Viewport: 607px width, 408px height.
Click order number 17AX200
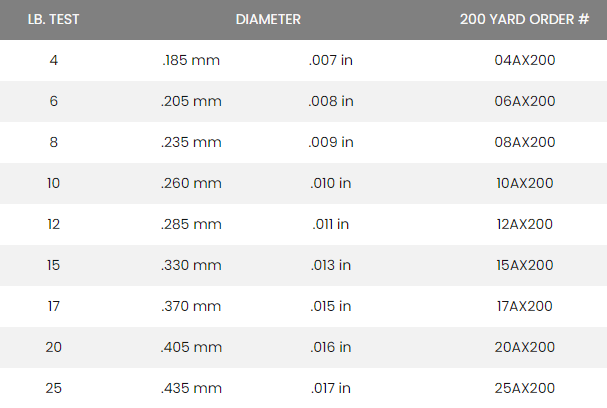(x=524, y=306)
